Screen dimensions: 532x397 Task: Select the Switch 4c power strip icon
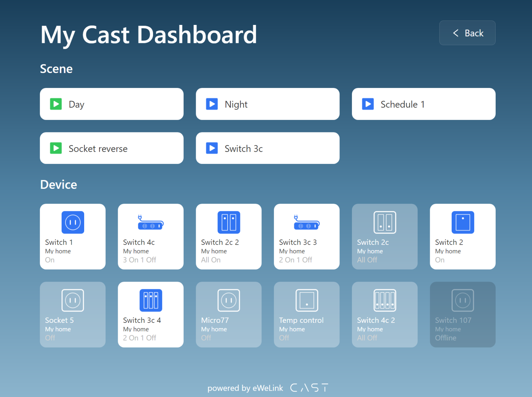pos(150,222)
